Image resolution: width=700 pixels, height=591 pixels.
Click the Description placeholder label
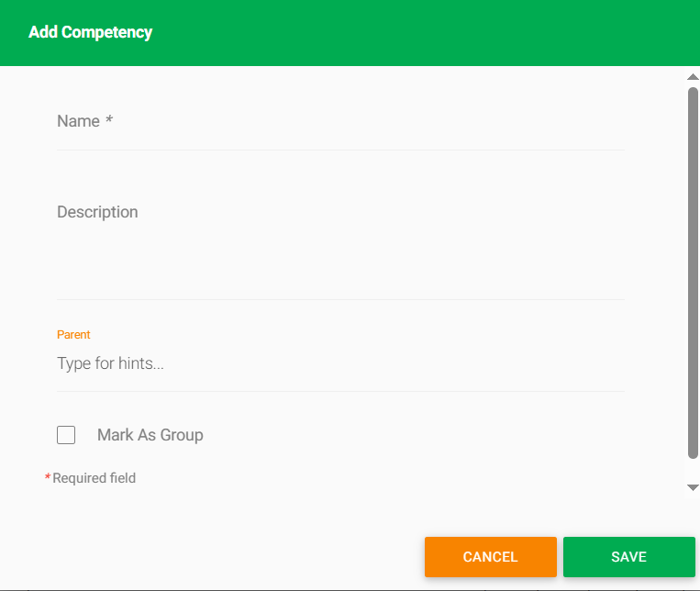tap(97, 212)
